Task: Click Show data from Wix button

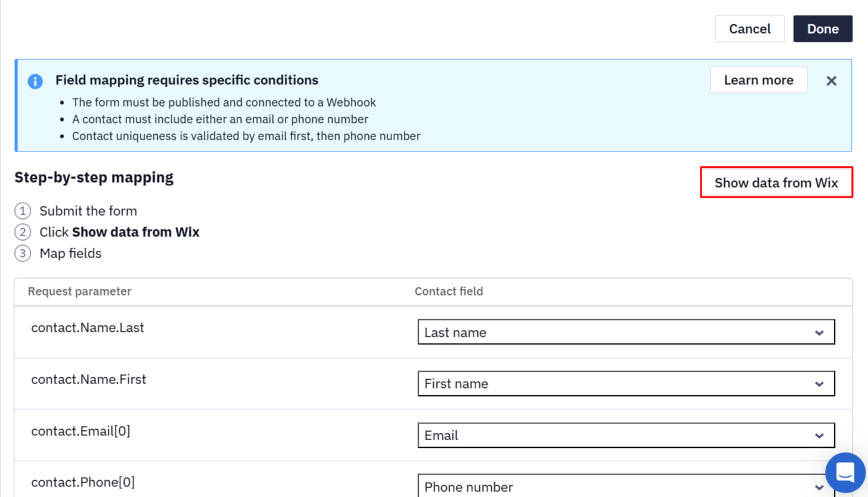Action: point(776,183)
